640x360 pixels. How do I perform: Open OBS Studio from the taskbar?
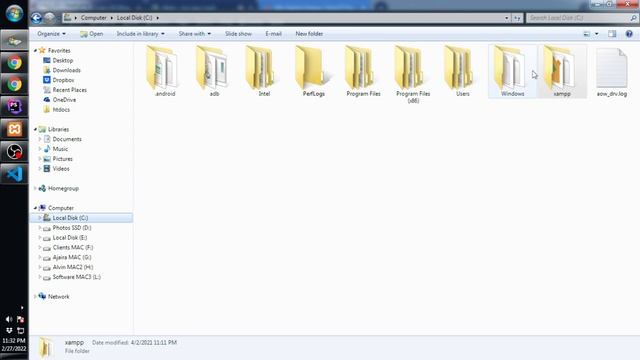click(x=14, y=152)
